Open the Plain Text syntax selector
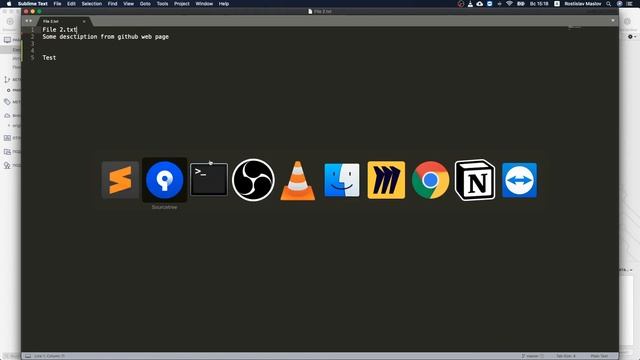Screen dimensions: 640x360 point(599,356)
